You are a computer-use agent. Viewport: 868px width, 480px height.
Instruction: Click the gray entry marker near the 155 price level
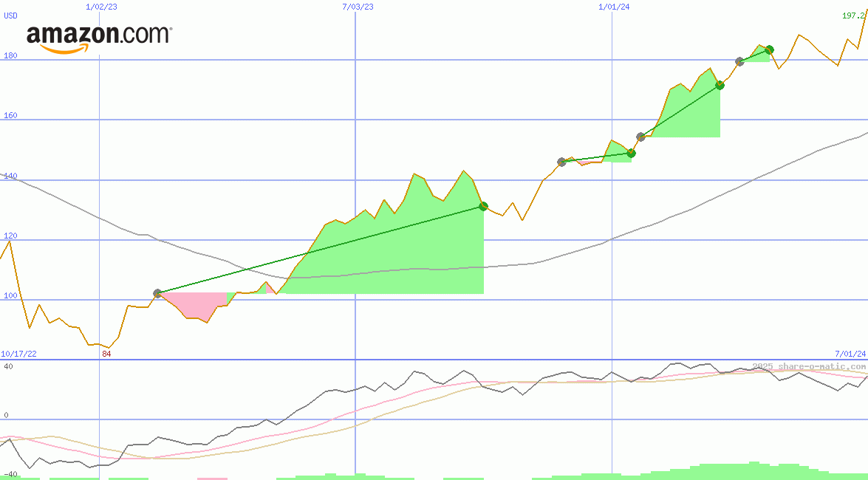pyautogui.click(x=640, y=137)
